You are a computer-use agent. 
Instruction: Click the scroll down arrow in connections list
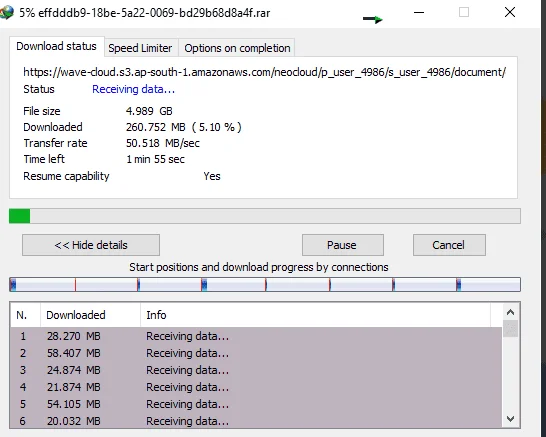click(x=510, y=419)
